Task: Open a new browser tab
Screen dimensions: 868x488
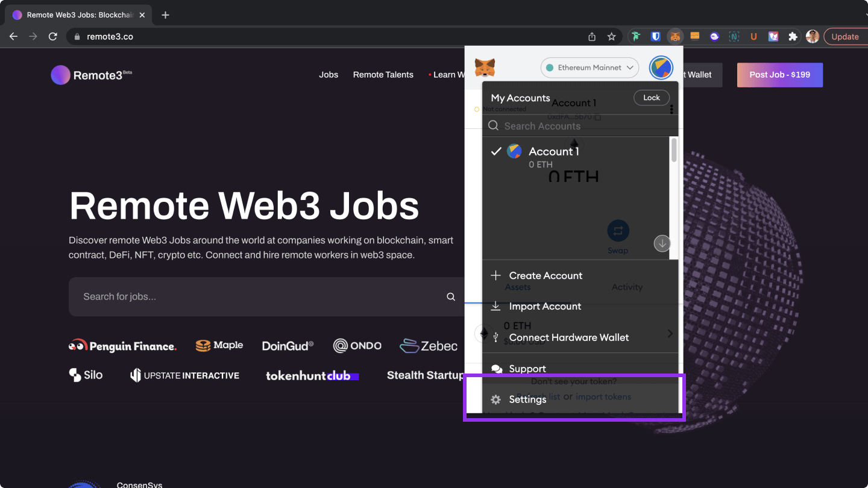Action: click(x=166, y=15)
